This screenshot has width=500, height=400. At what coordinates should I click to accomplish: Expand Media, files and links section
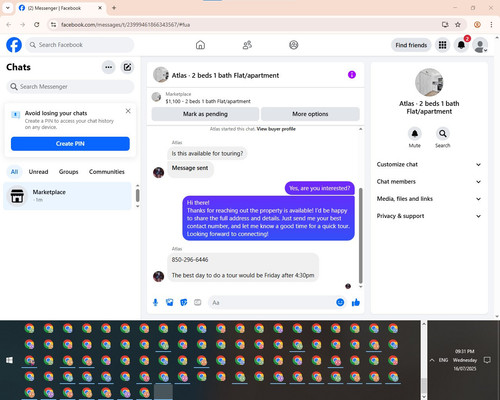[429, 199]
